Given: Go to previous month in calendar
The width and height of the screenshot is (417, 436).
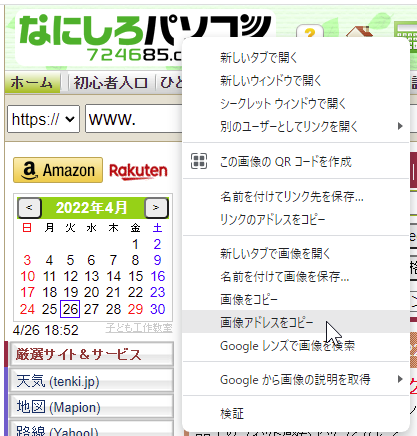Looking at the screenshot, I should 29,208.
